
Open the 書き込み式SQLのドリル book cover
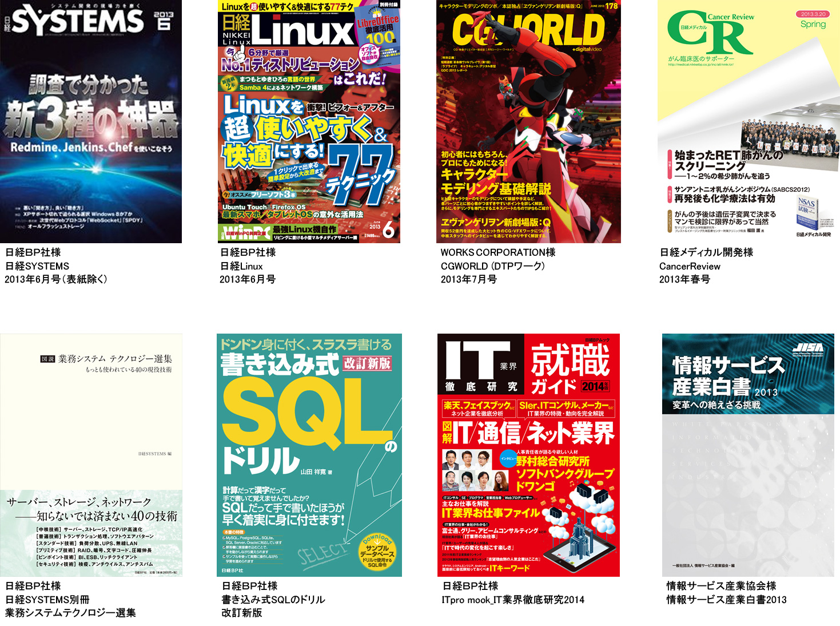309,455
